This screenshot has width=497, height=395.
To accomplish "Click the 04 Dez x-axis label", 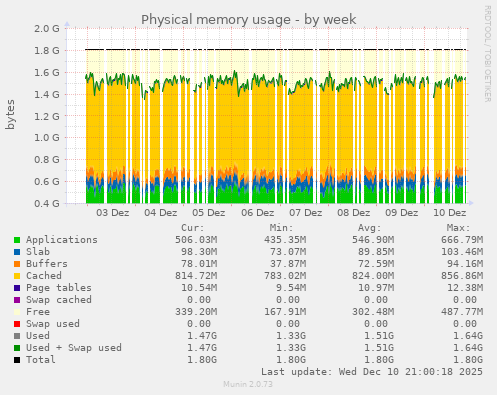I will 161,213.
